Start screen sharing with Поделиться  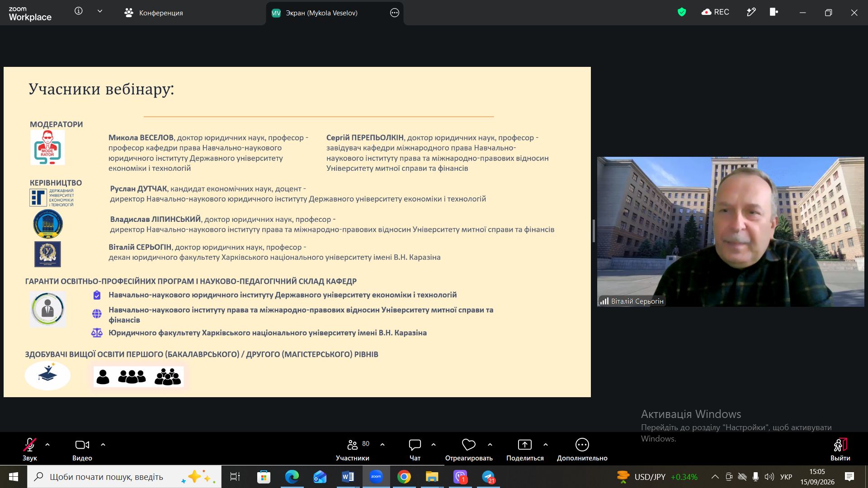coord(525,449)
